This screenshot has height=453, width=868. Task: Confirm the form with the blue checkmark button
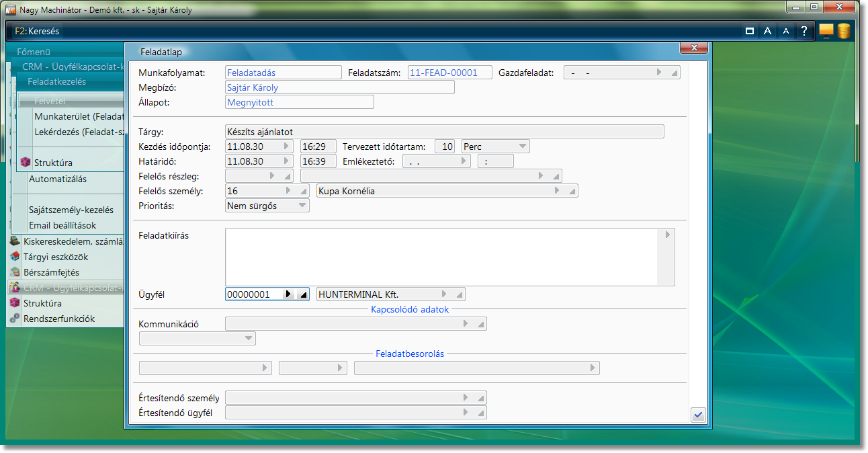tap(698, 415)
